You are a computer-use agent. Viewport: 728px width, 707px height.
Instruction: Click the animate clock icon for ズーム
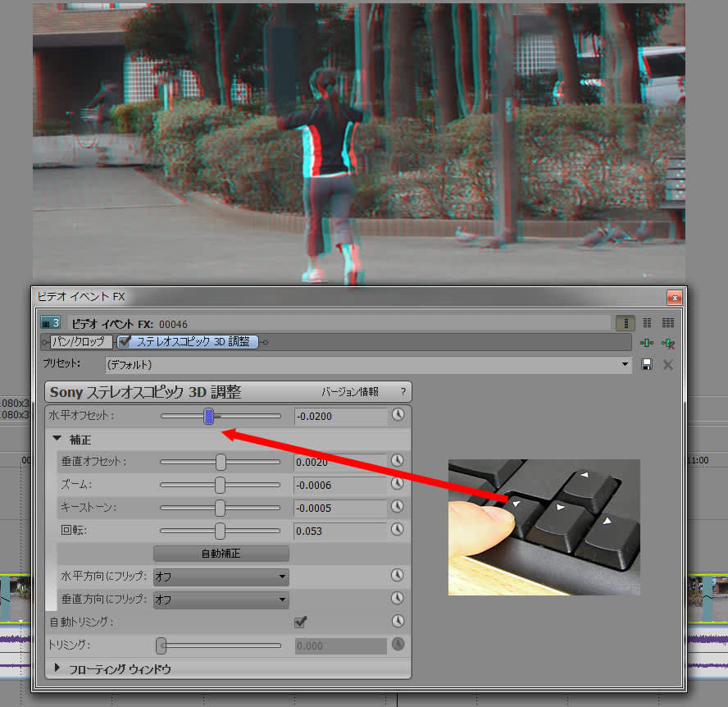coord(398,484)
